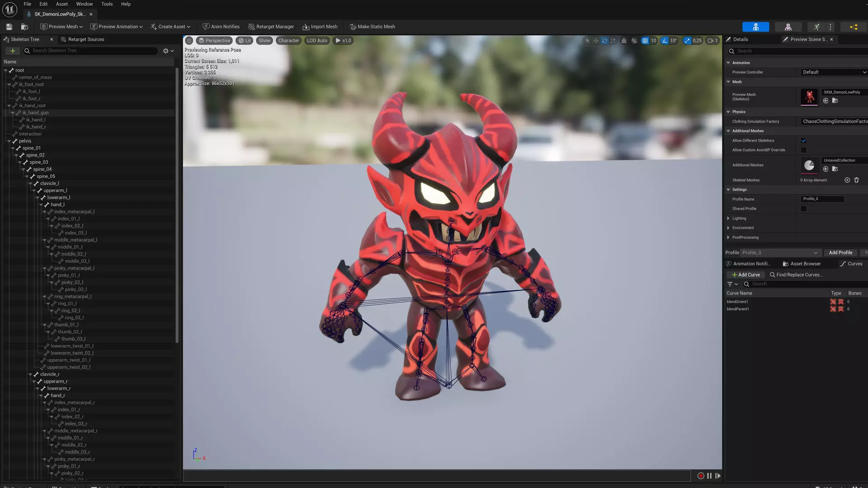Click the Search Skeleton Tree field

click(x=90, y=51)
